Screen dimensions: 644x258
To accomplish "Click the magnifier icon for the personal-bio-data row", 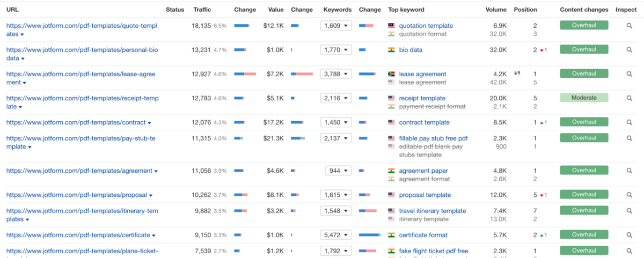I will click(630, 50).
